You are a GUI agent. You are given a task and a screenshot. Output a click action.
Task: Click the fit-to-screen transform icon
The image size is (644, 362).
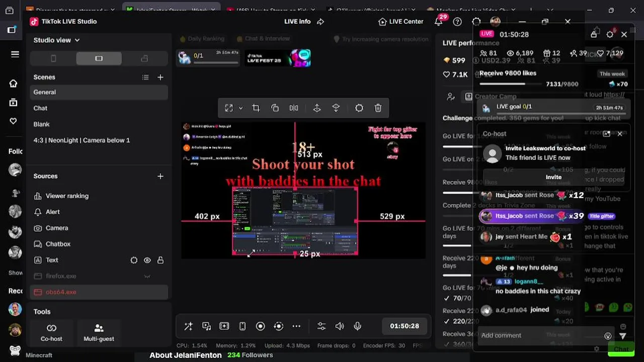click(229, 108)
